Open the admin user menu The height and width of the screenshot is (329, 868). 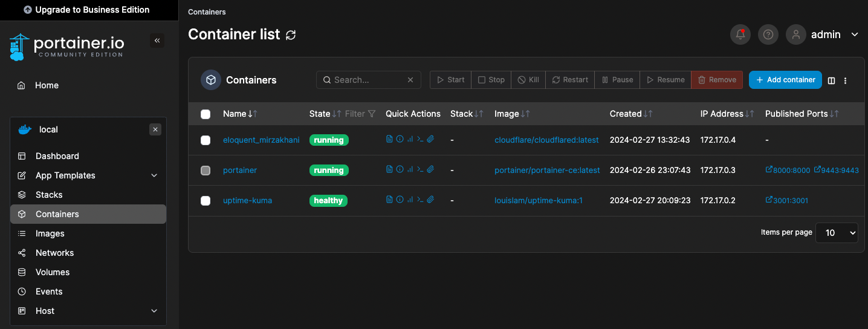[823, 34]
